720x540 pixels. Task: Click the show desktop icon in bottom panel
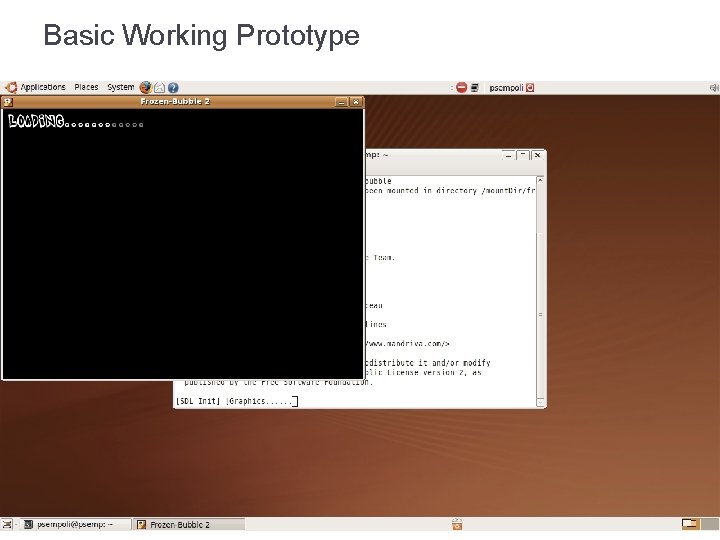7,524
